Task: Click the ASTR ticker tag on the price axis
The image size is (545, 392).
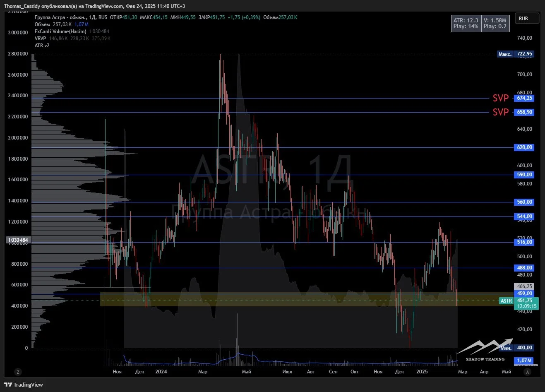Action: [x=506, y=301]
